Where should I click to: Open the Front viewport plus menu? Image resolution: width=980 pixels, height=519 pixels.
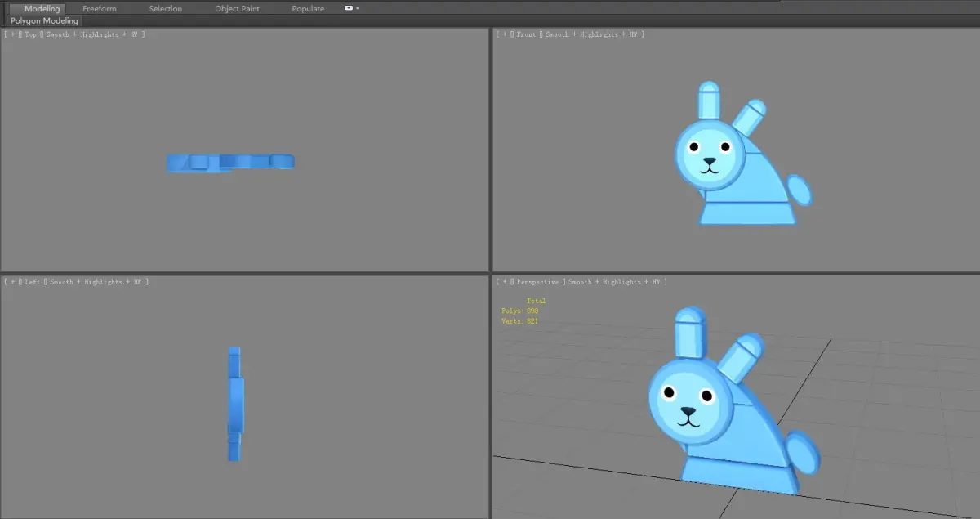pos(506,34)
